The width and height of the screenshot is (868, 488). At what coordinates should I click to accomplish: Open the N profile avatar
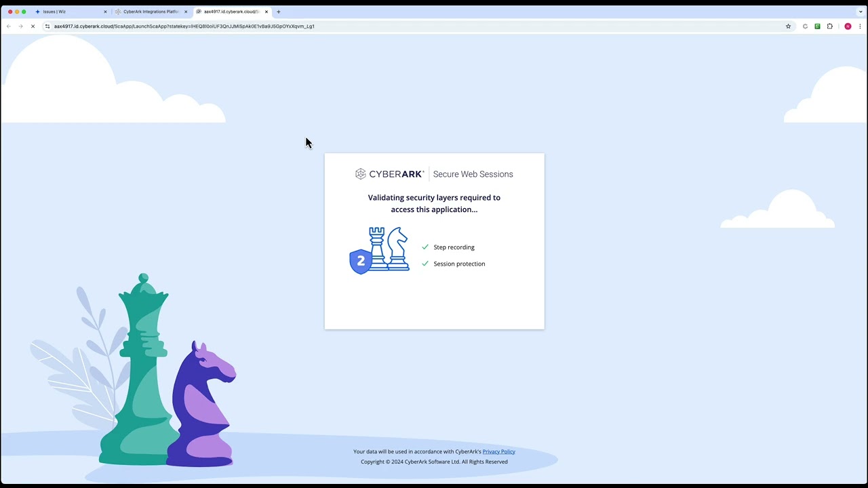click(x=848, y=26)
